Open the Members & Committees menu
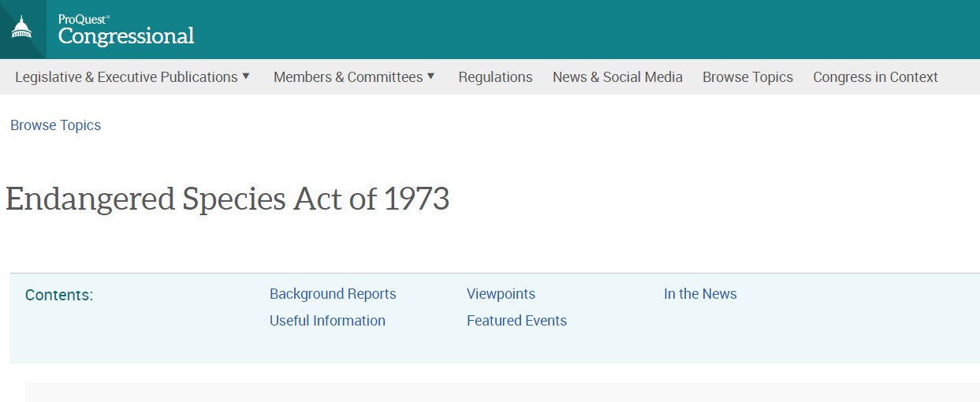Image resolution: width=980 pixels, height=402 pixels. pos(348,77)
